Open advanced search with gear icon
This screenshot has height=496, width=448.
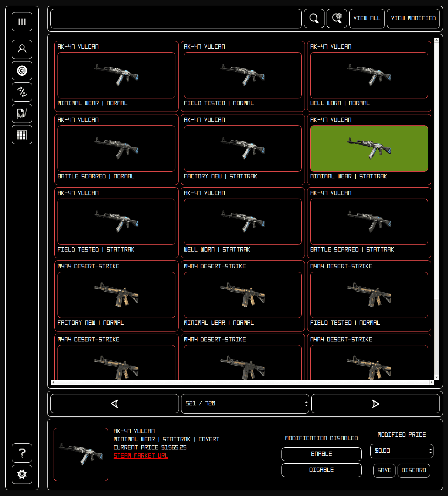(337, 18)
